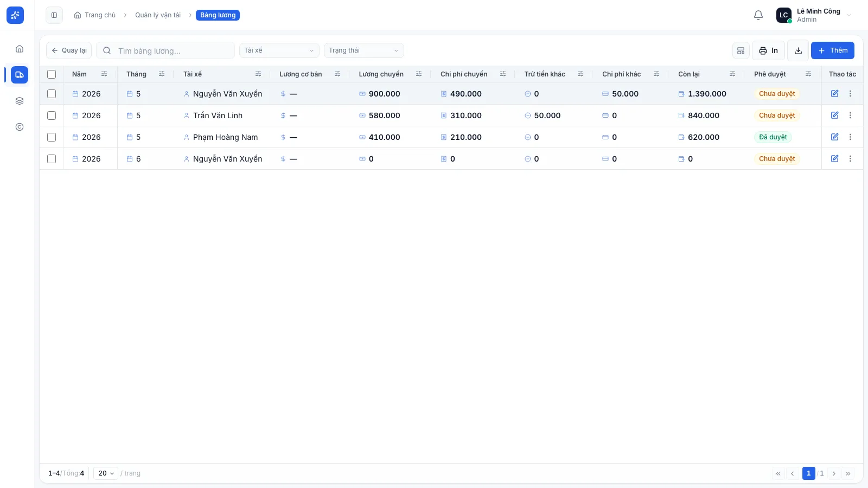Image resolution: width=868 pixels, height=488 pixels.
Task: Open the notifications bell
Action: [758, 15]
